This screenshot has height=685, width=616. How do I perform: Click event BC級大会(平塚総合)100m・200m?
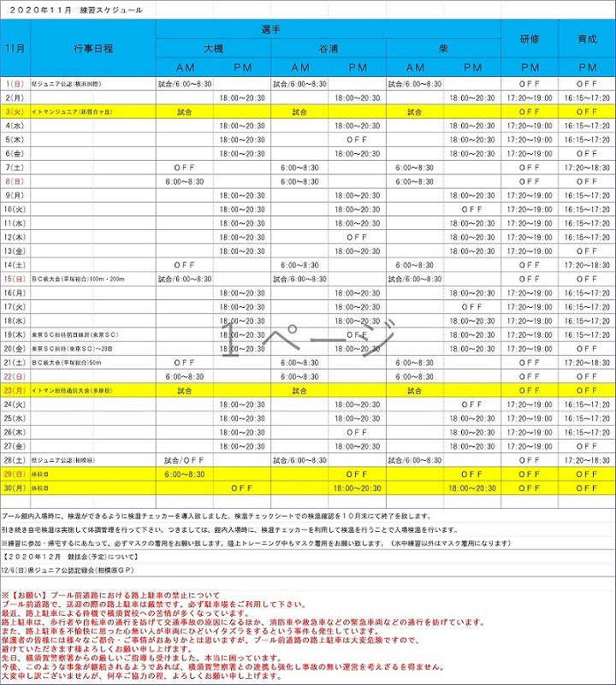point(78,279)
